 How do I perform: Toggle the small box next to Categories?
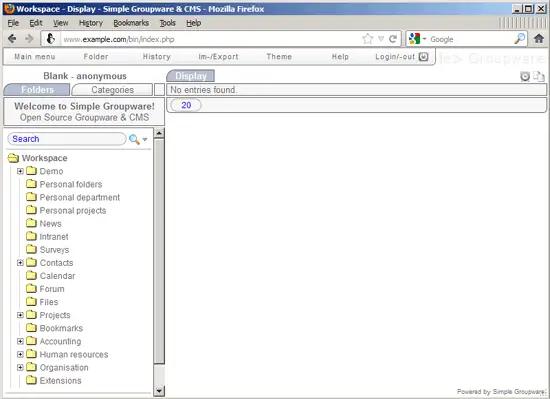tap(159, 90)
